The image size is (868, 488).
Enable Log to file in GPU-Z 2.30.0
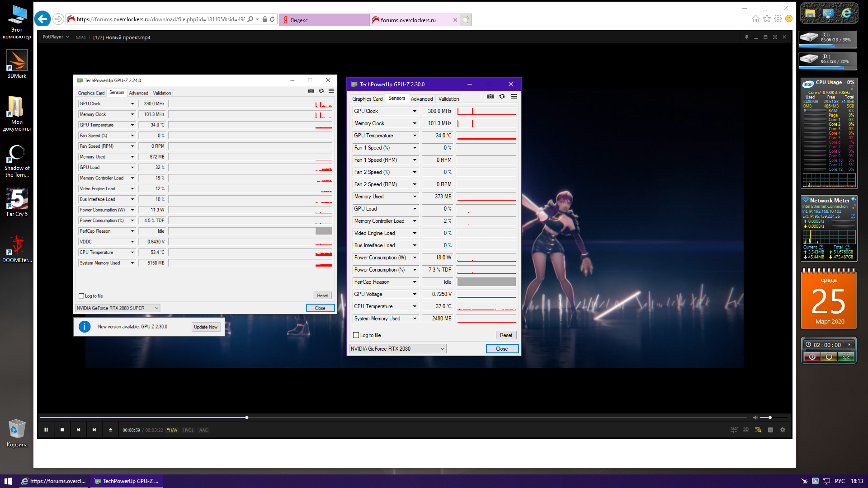[356, 335]
